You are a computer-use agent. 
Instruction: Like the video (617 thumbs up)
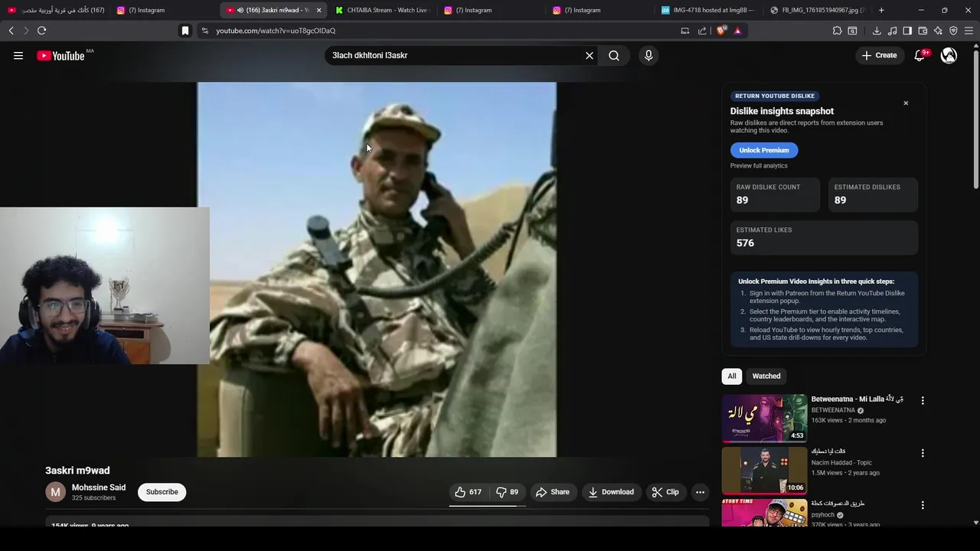[x=469, y=492]
